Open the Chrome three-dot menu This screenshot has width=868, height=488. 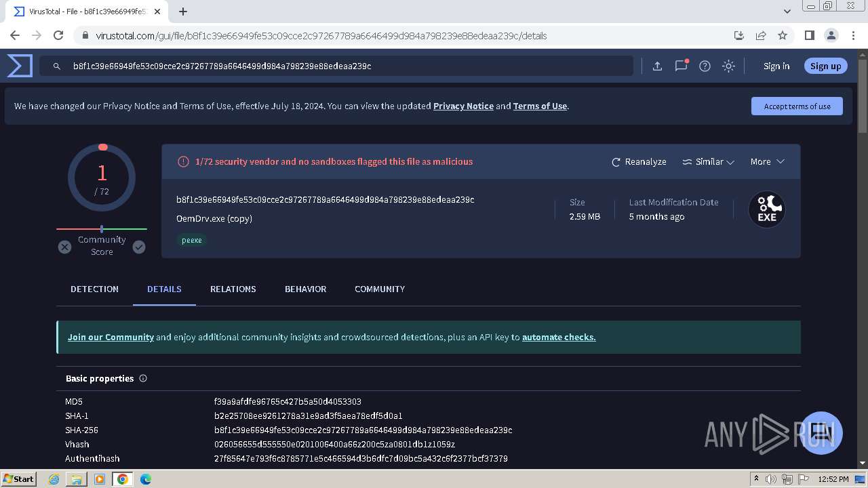point(852,35)
